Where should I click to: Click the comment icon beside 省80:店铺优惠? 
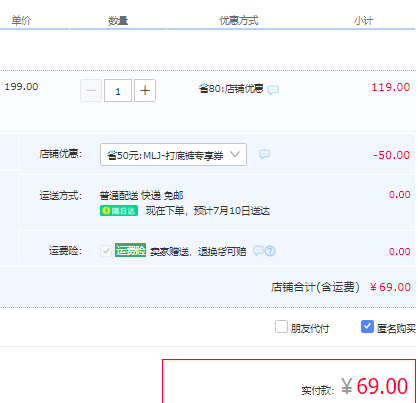tap(273, 90)
